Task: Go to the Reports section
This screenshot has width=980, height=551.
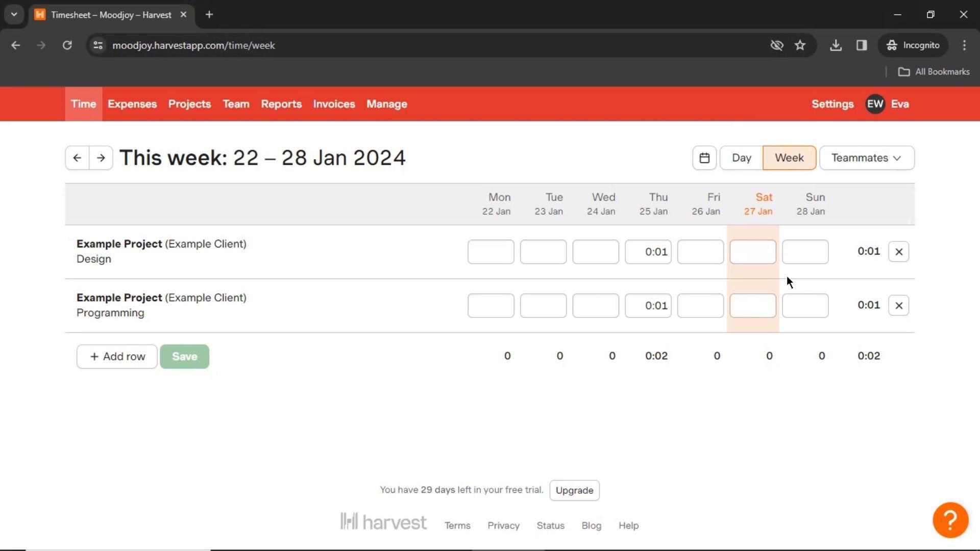Action: pos(281,104)
